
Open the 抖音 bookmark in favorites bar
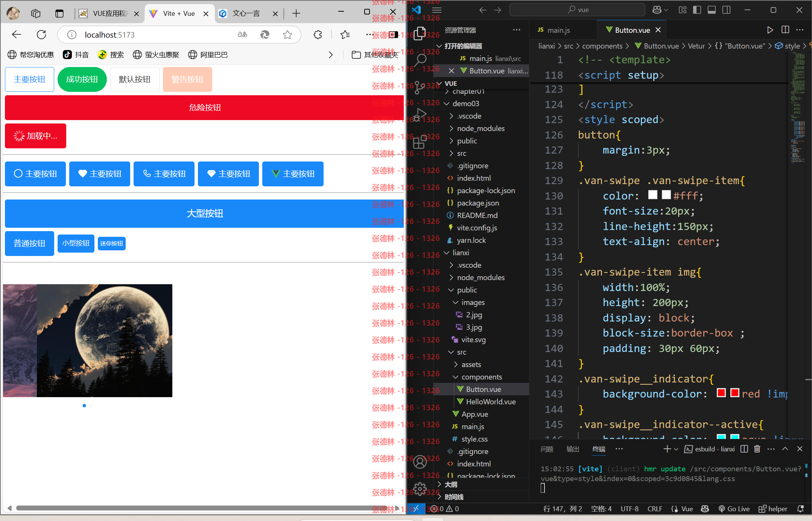click(76, 55)
